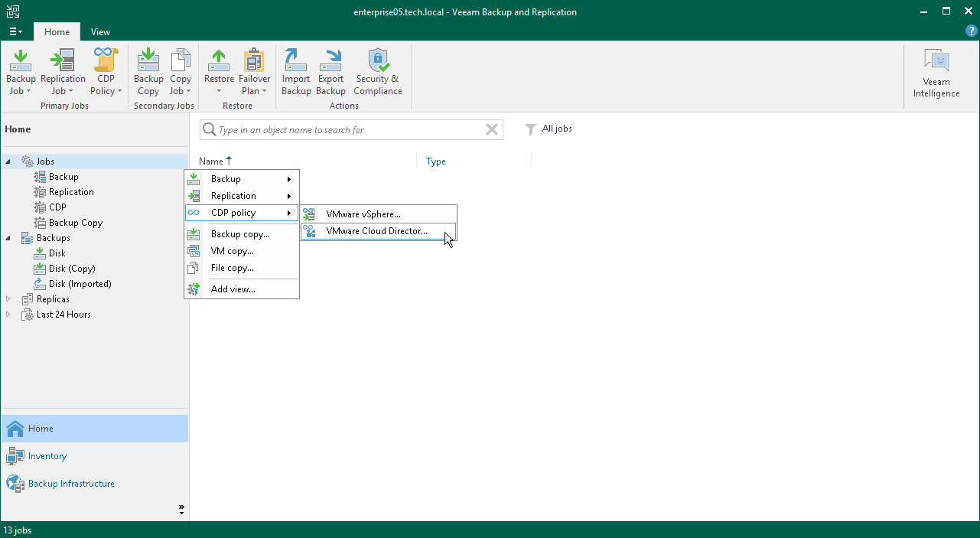
Task: Switch to the Home ribbon tab
Action: (x=57, y=32)
